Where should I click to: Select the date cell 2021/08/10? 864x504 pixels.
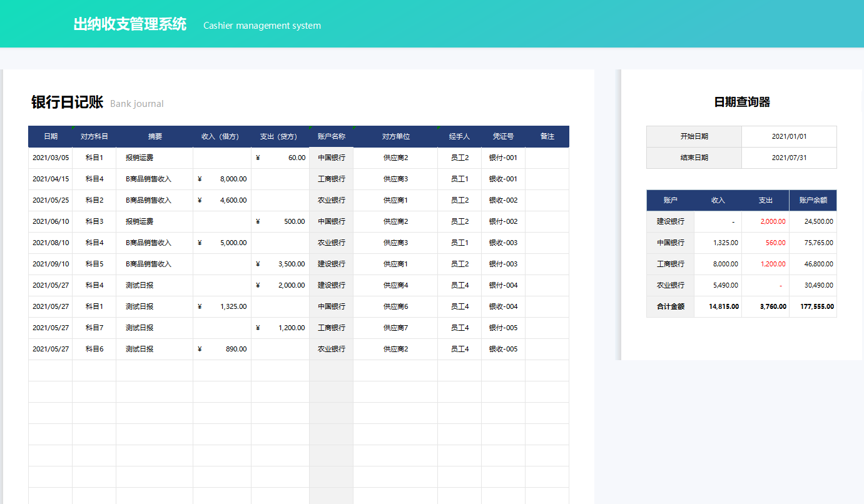[x=51, y=243]
